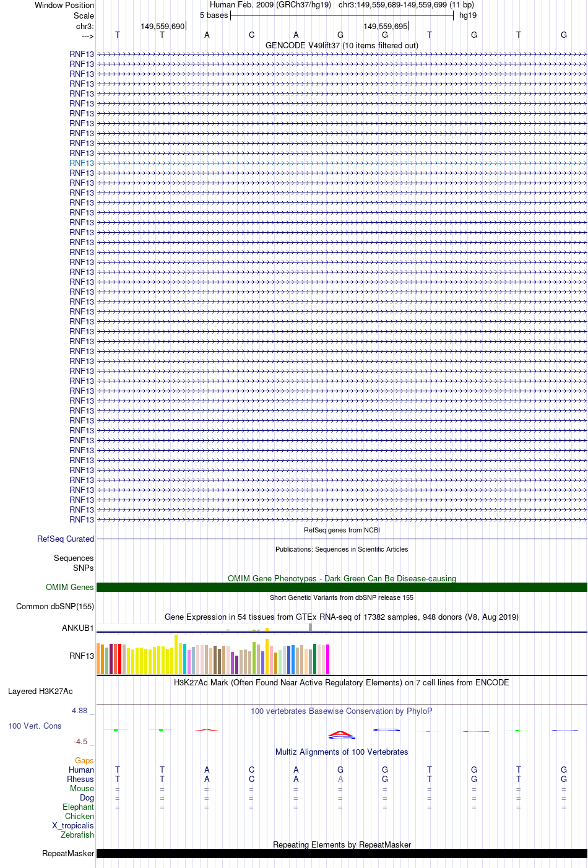
Task: Click the 149,559,695 coordinate marker
Action: coord(385,26)
